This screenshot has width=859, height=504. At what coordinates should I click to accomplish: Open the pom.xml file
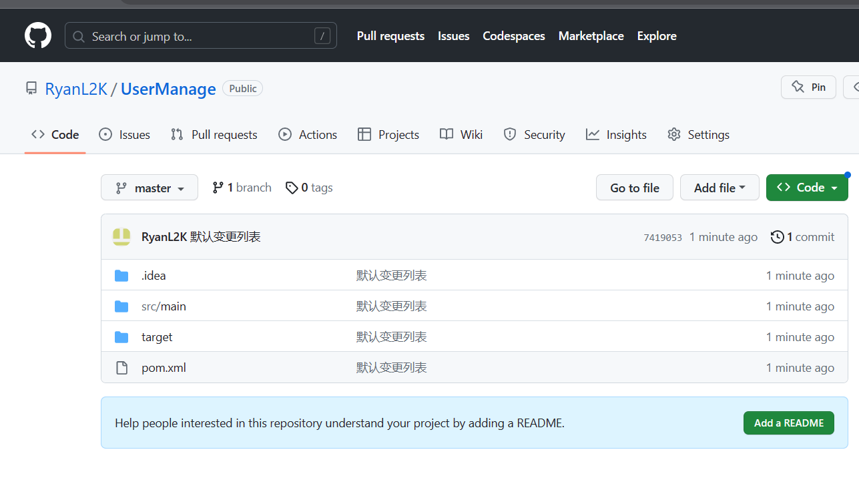pos(164,368)
